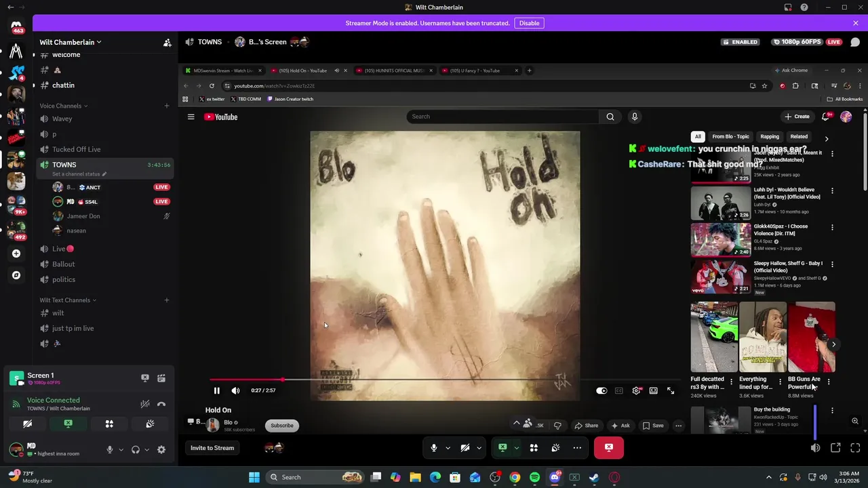Toggle the camera button in the stream control bar

pyautogui.click(x=465, y=447)
